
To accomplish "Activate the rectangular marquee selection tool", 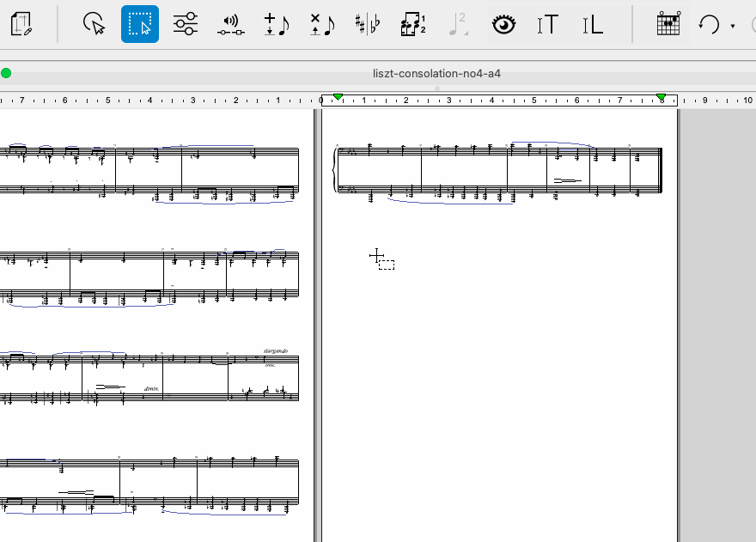I will 140,24.
